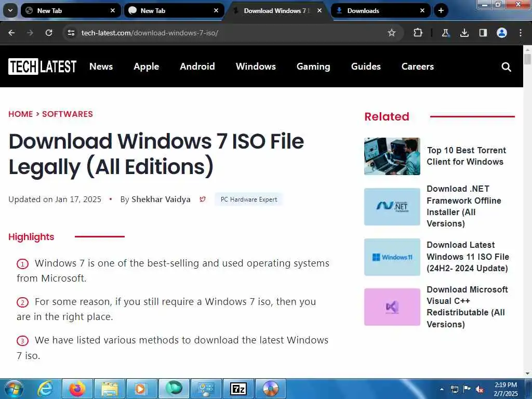Click the .NET Framework thumbnail
Screen dimensions: 532x399
(x=392, y=207)
